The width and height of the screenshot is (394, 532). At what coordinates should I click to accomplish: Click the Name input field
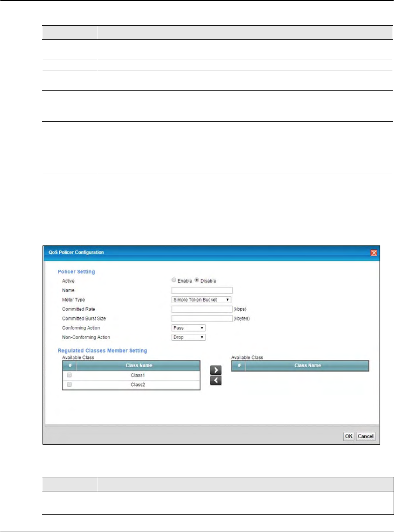click(x=202, y=290)
